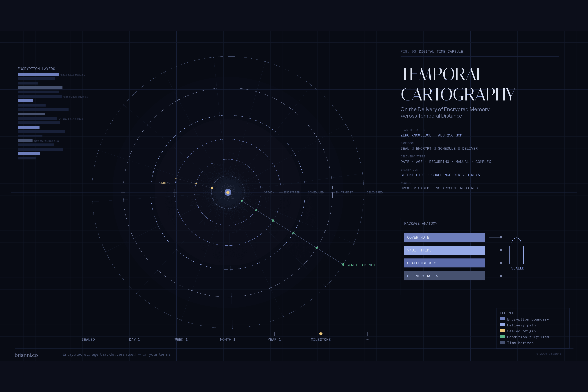Click the connector dot beside VAULT ITEMS

coord(501,250)
